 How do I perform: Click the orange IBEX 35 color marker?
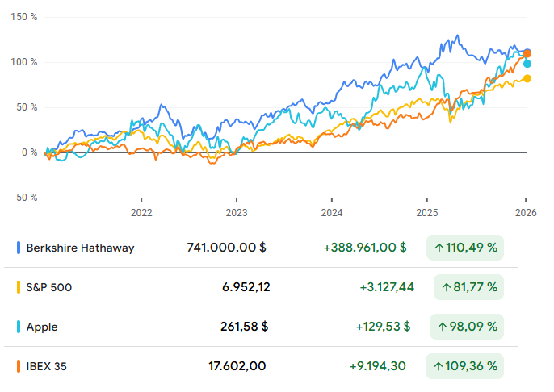(19, 366)
